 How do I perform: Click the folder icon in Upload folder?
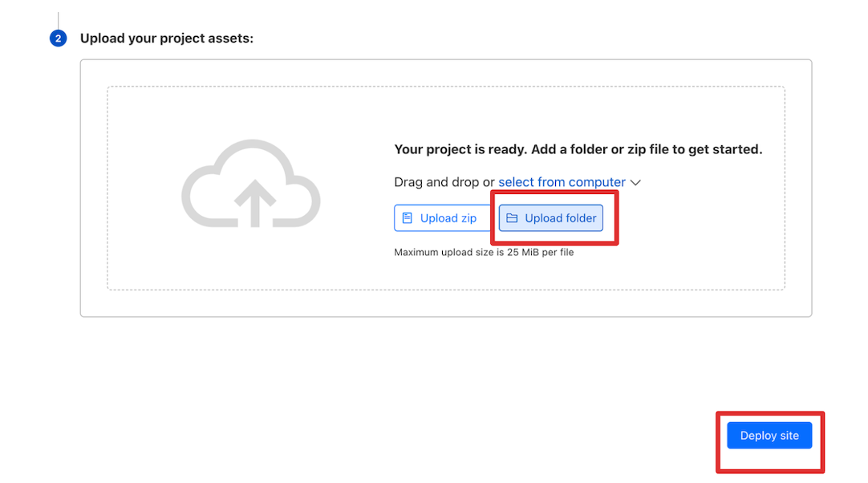coord(512,218)
